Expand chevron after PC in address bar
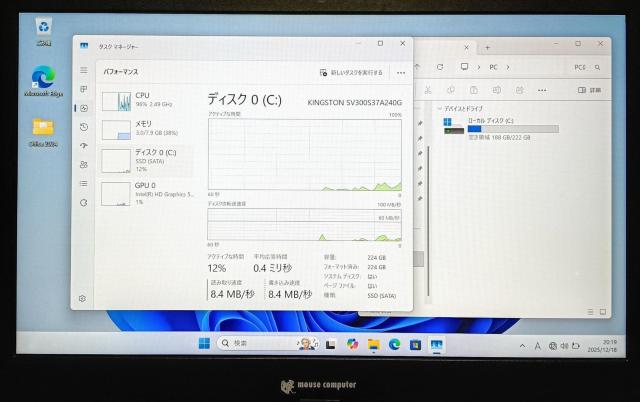 pos(508,67)
